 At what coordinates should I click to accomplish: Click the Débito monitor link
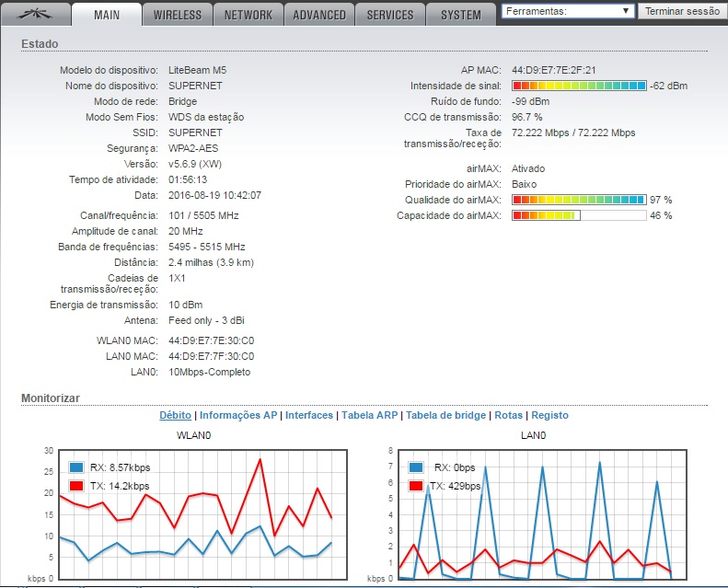[x=175, y=416]
